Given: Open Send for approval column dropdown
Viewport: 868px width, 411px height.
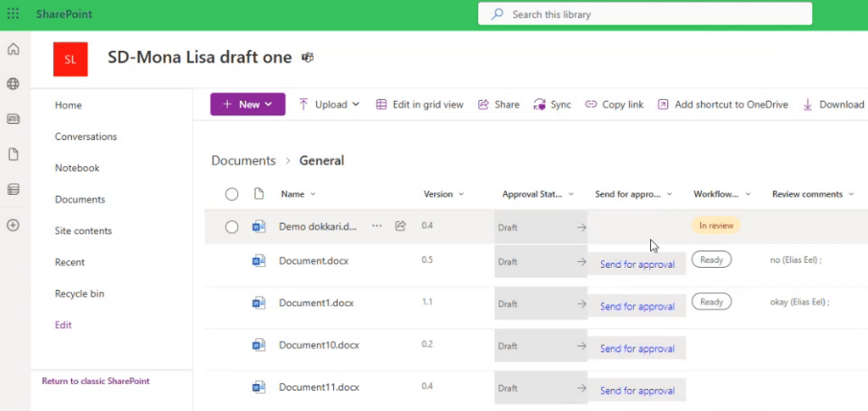Looking at the screenshot, I should 670,194.
